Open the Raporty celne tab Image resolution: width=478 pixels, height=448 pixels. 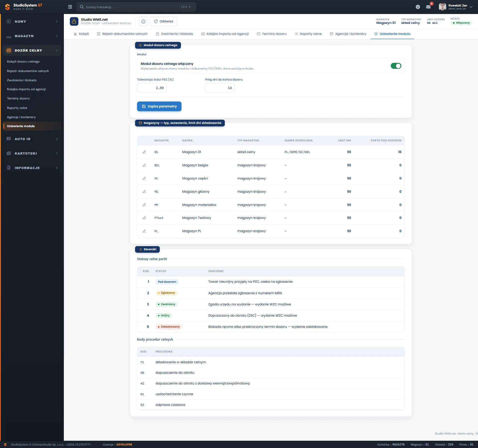click(308, 34)
